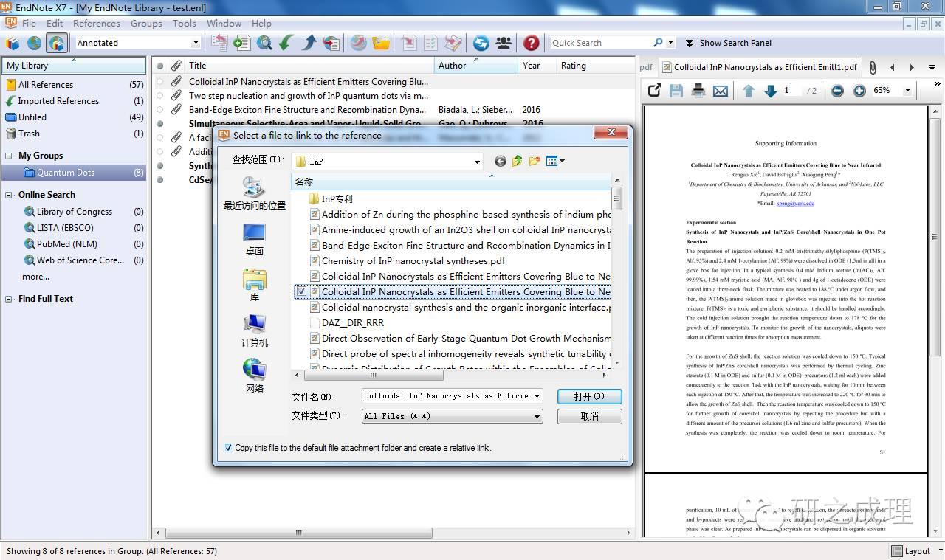Click the Insert Citation toolbar icon

408,43
